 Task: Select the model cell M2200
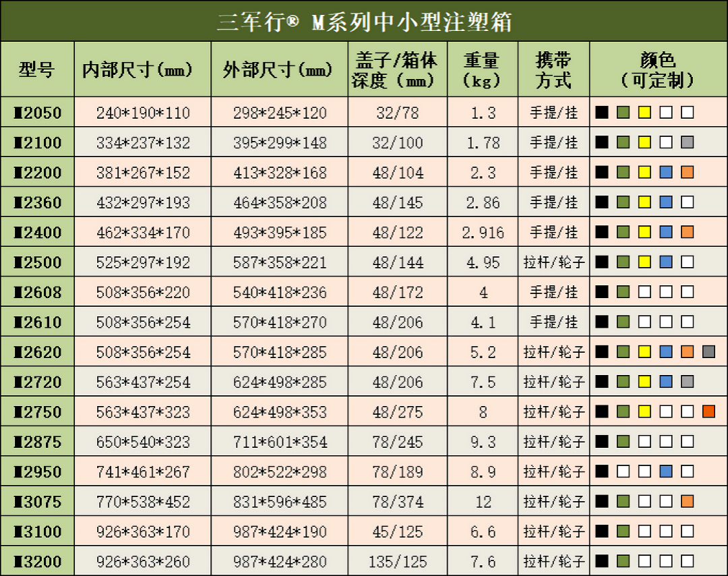(37, 173)
